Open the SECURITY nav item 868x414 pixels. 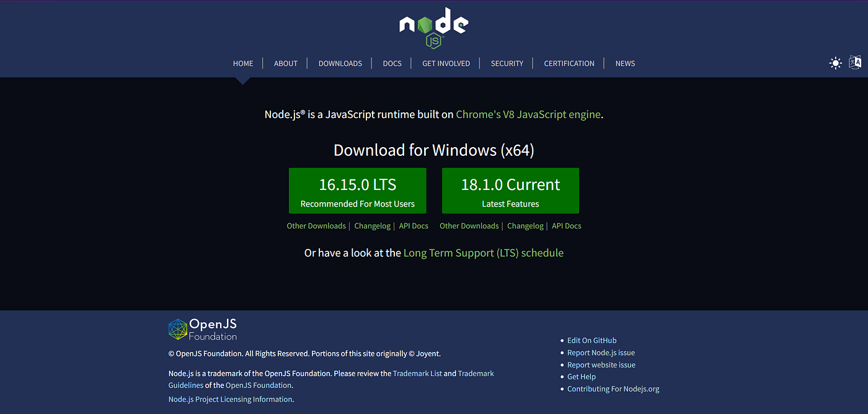tap(507, 63)
